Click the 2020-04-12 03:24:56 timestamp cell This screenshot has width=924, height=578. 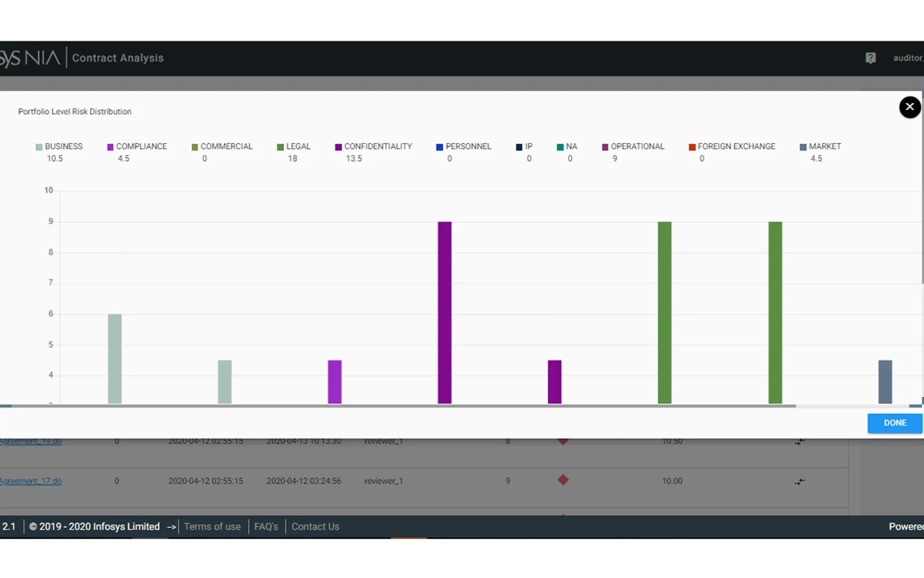pyautogui.click(x=304, y=481)
